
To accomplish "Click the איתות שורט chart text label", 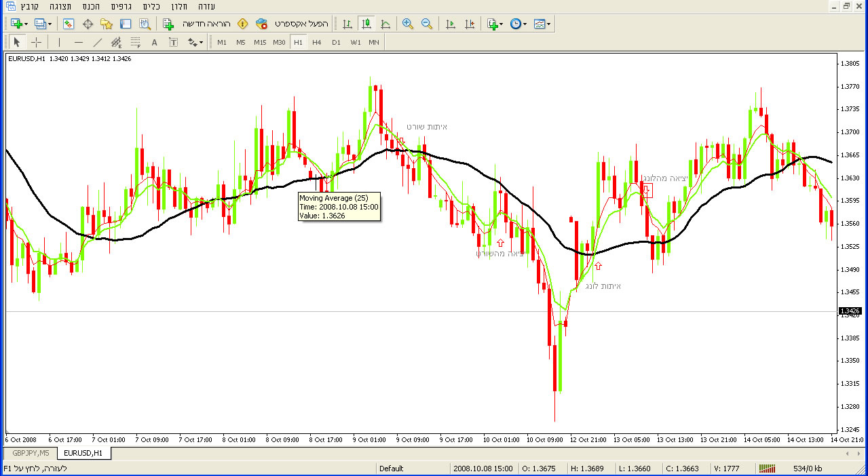I will 427,127.
